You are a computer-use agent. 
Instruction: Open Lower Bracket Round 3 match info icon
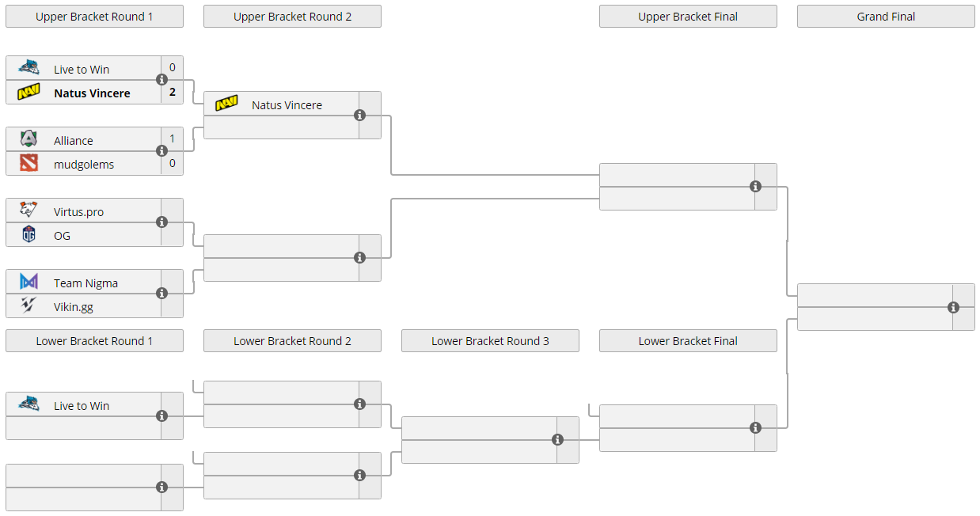(x=558, y=440)
